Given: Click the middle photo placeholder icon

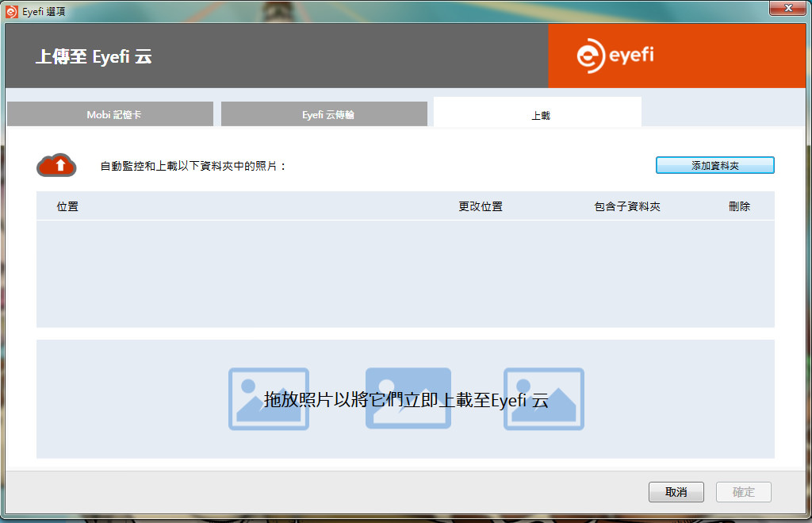Looking at the screenshot, I should pos(408,398).
